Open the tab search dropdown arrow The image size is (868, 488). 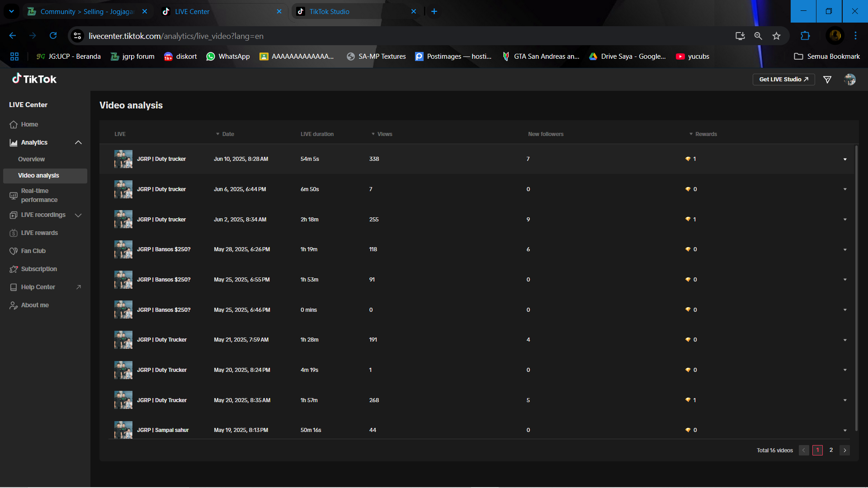(11, 11)
